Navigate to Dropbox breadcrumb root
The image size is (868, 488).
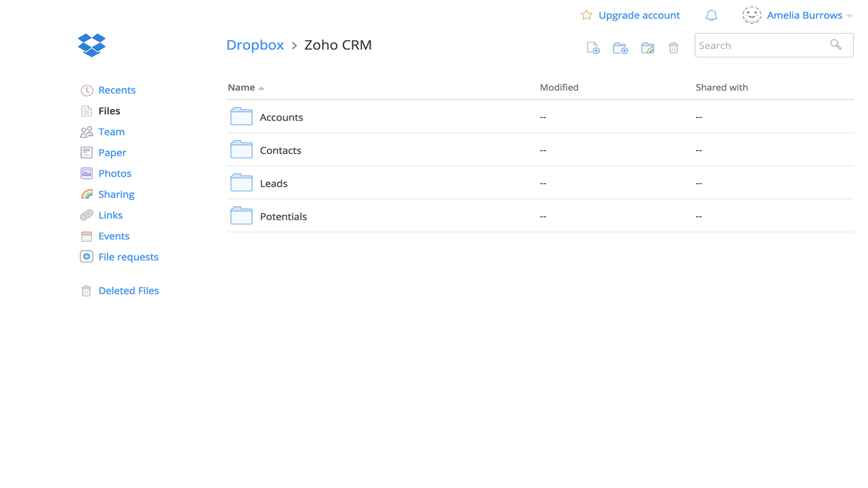pos(255,45)
